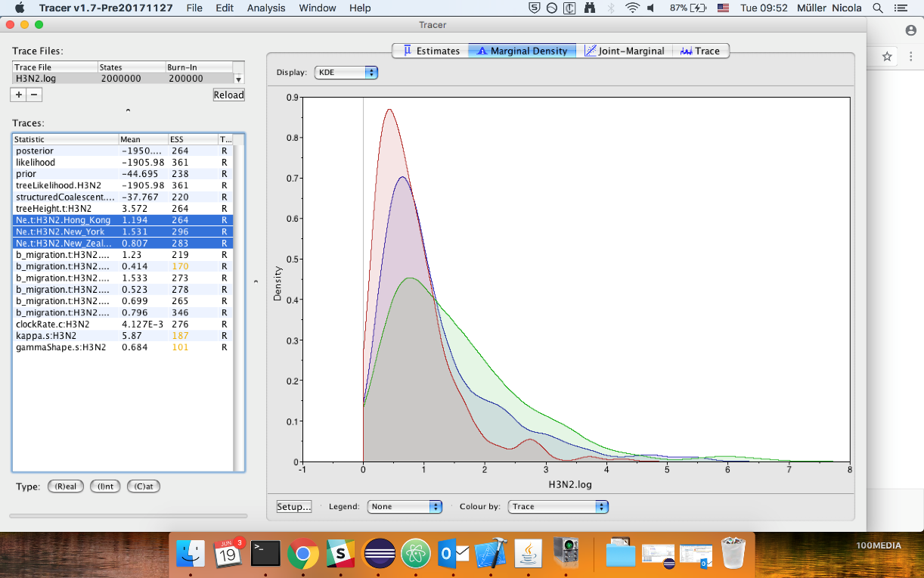Open battery status at 87%
The width and height of the screenshot is (924, 578).
[688, 8]
